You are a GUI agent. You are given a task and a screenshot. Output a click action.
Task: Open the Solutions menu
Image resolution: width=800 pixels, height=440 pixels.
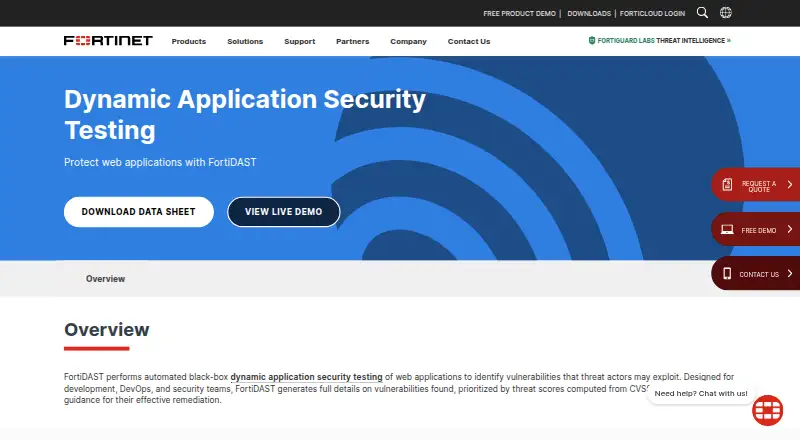coord(245,41)
